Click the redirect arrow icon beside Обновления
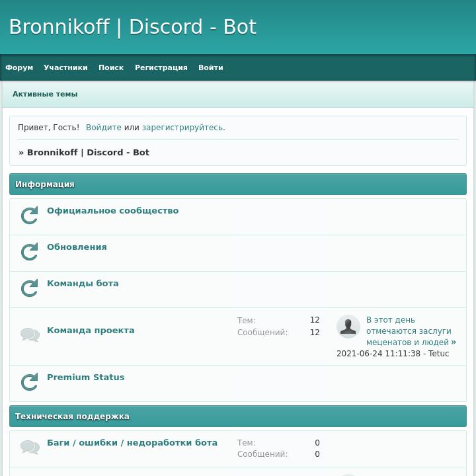Image resolution: width=476 pixels, height=476 pixels. point(30,251)
